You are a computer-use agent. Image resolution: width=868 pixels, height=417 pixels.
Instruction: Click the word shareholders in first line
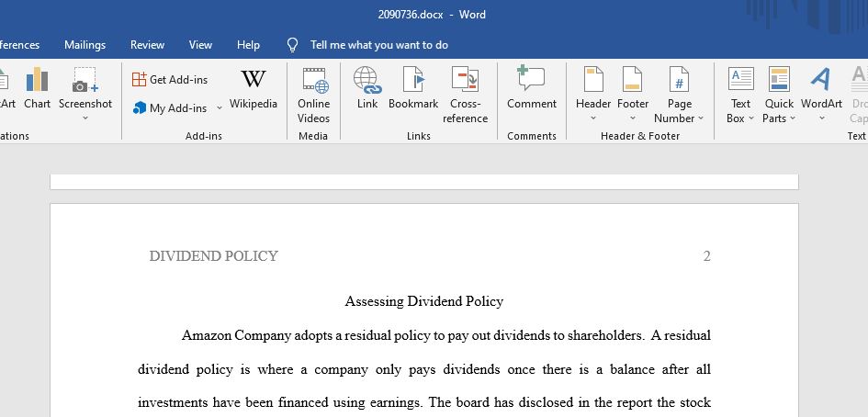605,335
